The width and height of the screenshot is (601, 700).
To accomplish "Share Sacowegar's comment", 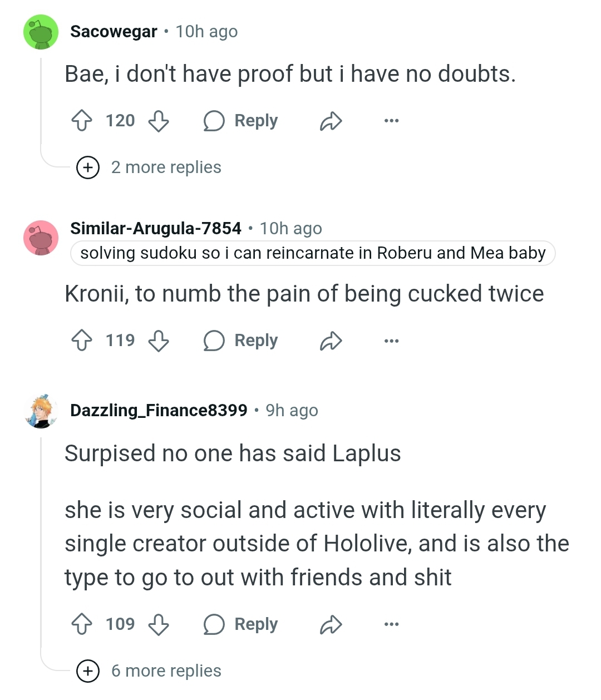I will click(x=331, y=121).
